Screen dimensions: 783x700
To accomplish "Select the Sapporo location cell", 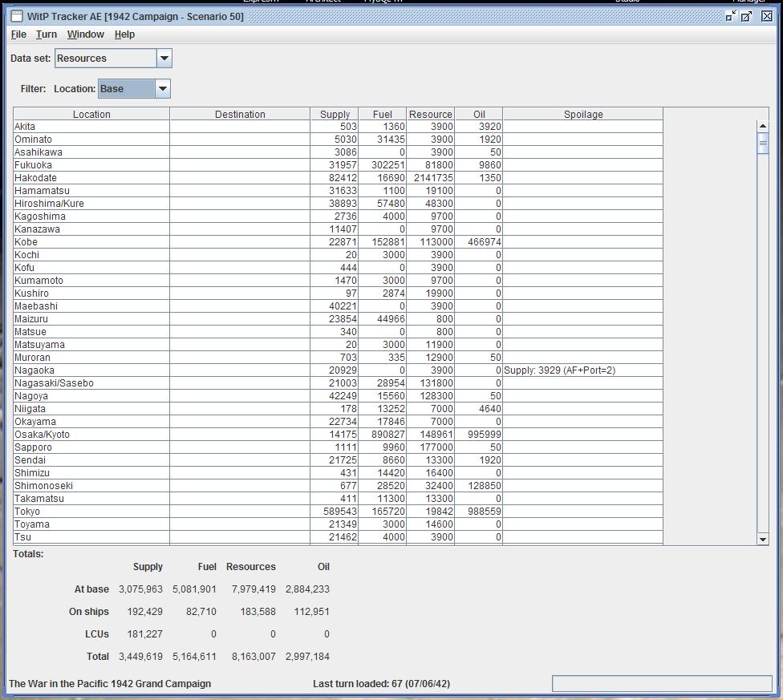I will pyautogui.click(x=91, y=447).
